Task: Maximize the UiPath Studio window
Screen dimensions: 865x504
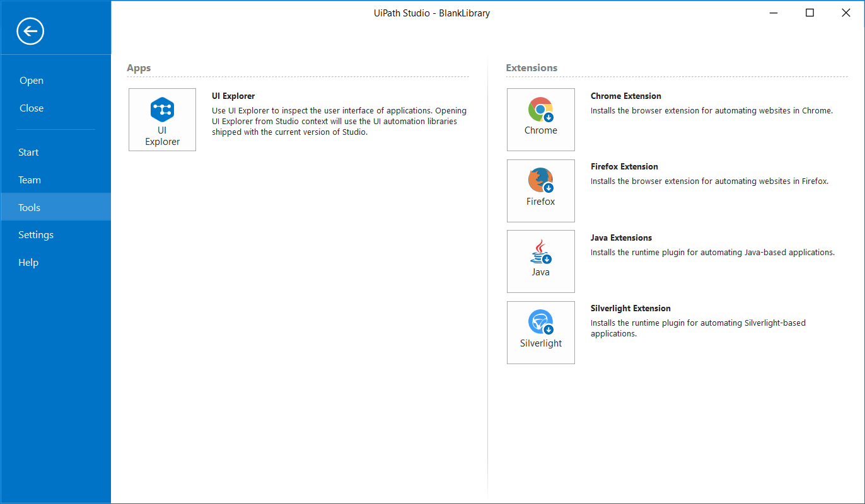Action: [x=810, y=13]
